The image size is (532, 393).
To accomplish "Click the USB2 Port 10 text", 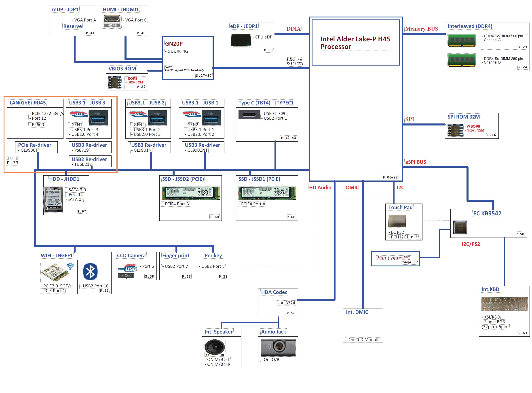I will (x=94, y=286).
